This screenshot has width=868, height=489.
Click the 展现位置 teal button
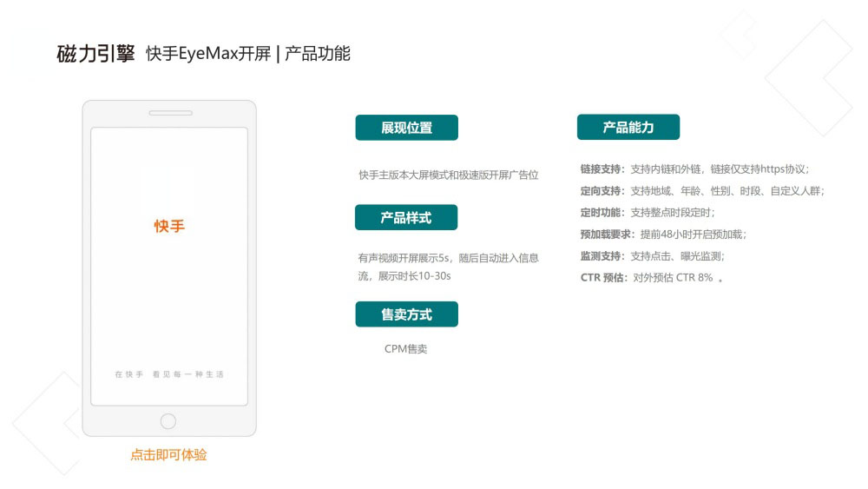tap(406, 128)
